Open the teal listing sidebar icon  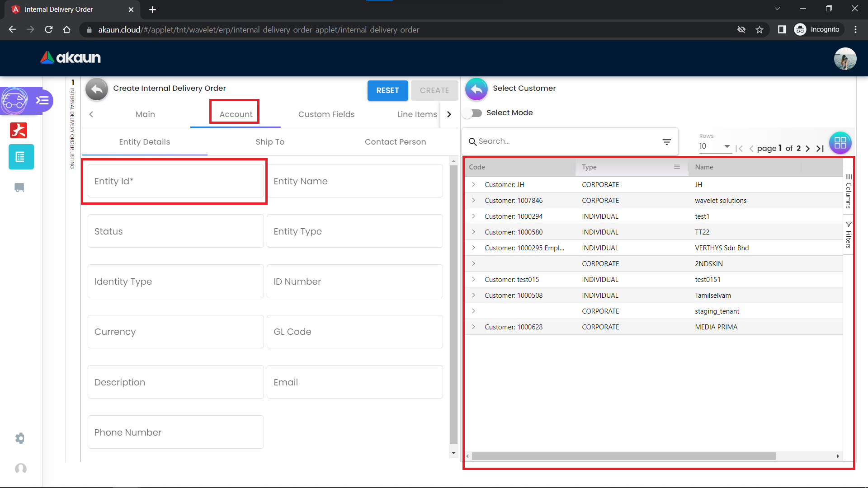pyautogui.click(x=21, y=157)
